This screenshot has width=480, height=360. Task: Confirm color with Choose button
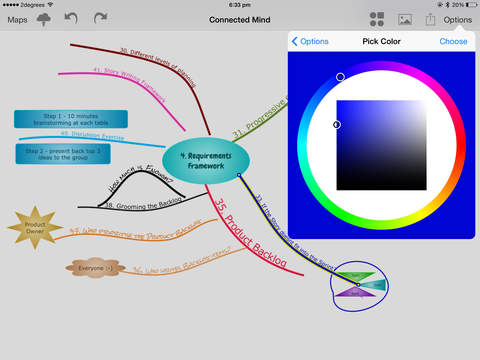(453, 41)
